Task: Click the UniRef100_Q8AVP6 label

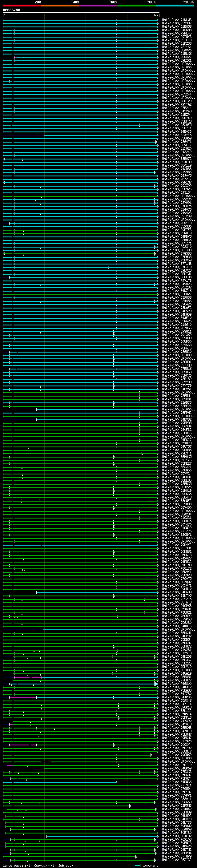Action: (176, 50)
